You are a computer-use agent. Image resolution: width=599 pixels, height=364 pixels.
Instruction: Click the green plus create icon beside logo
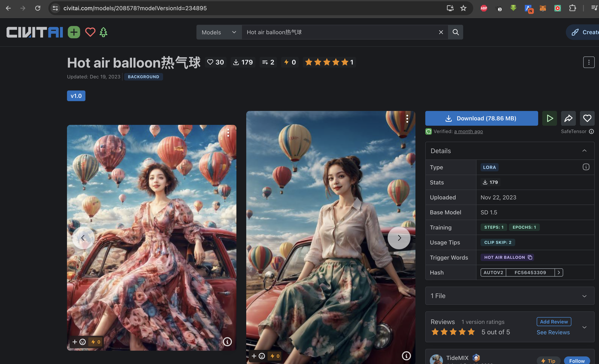74,32
